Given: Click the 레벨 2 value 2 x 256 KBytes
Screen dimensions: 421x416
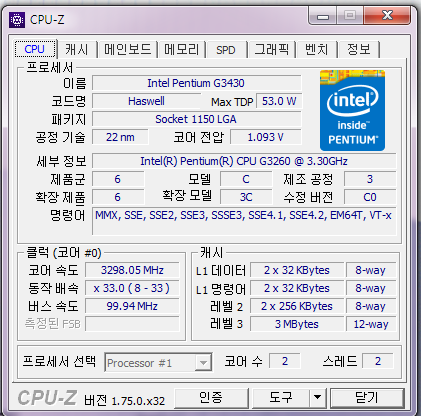Looking at the screenshot, I should pos(297,306).
